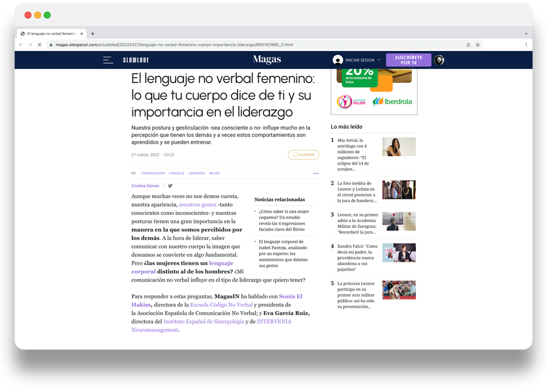Close the current browser tab
The height and width of the screenshot is (392, 547).
[82, 34]
